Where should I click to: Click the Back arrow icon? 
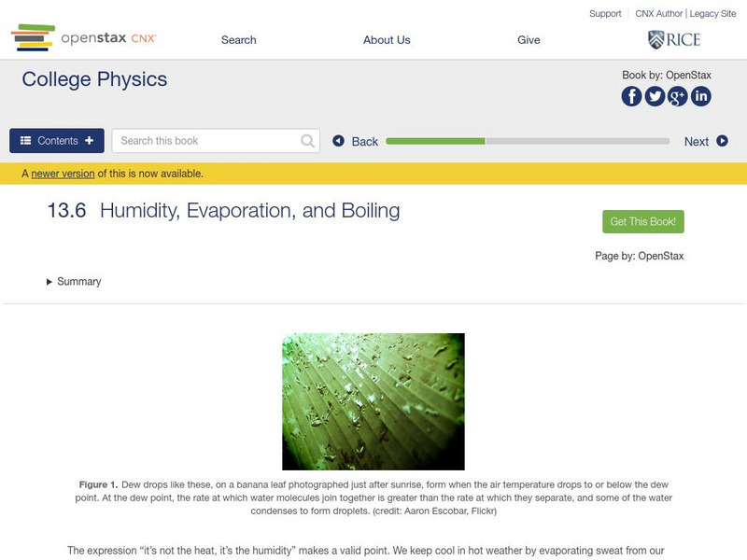coord(339,141)
